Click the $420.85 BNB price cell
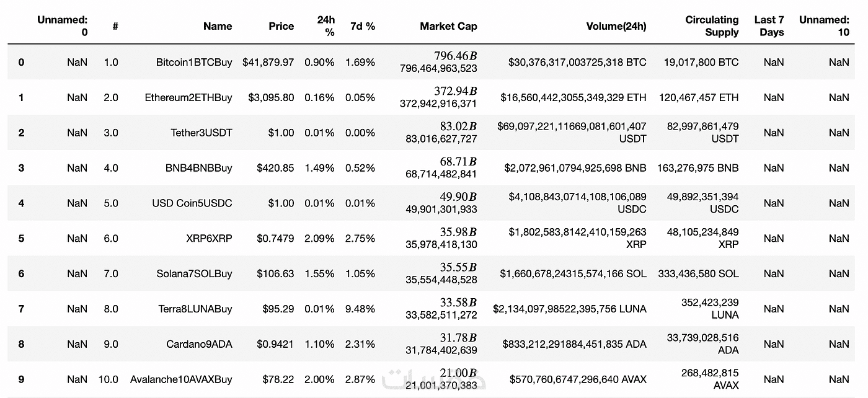Screen dimensions: 868x398 coord(276,168)
